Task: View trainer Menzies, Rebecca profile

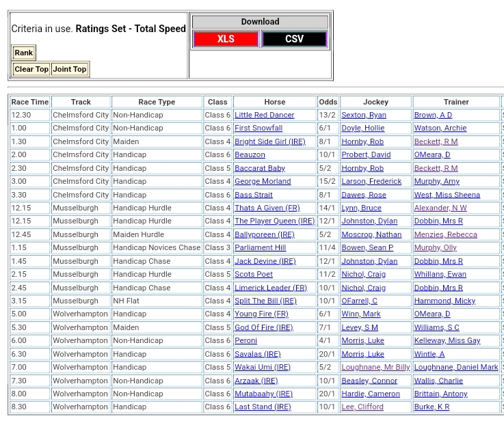Action: [x=445, y=234]
